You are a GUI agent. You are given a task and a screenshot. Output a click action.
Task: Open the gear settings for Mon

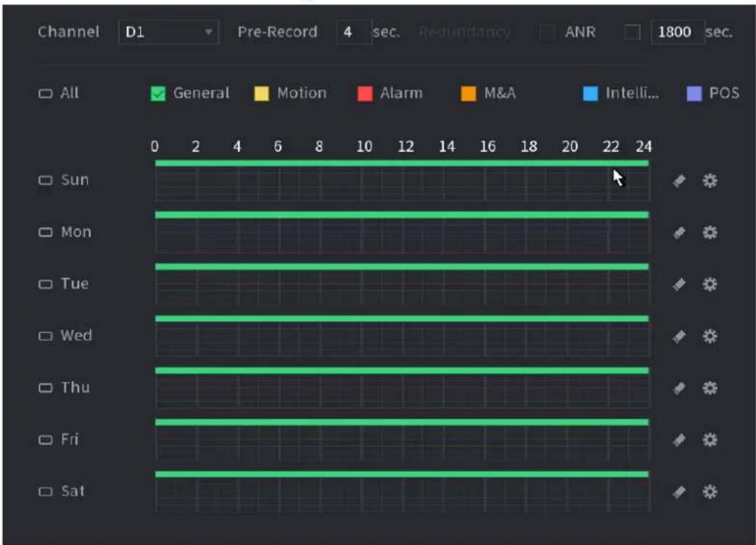pyautogui.click(x=710, y=232)
